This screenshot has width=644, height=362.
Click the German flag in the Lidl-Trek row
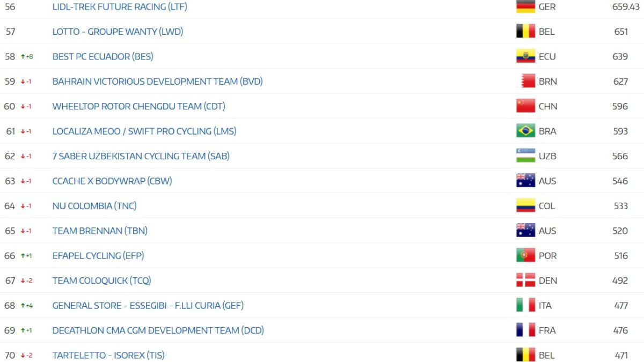(526, 6)
